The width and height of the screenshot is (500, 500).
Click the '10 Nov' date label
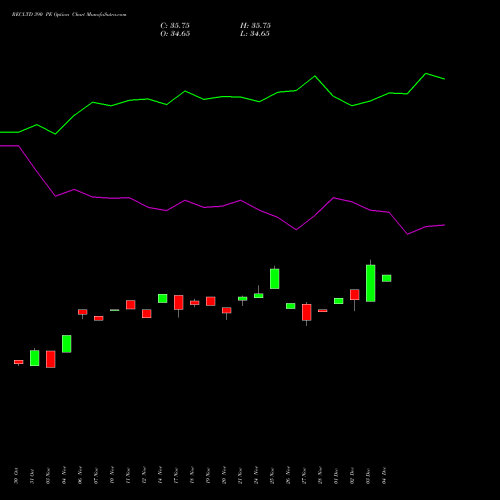click(112, 476)
